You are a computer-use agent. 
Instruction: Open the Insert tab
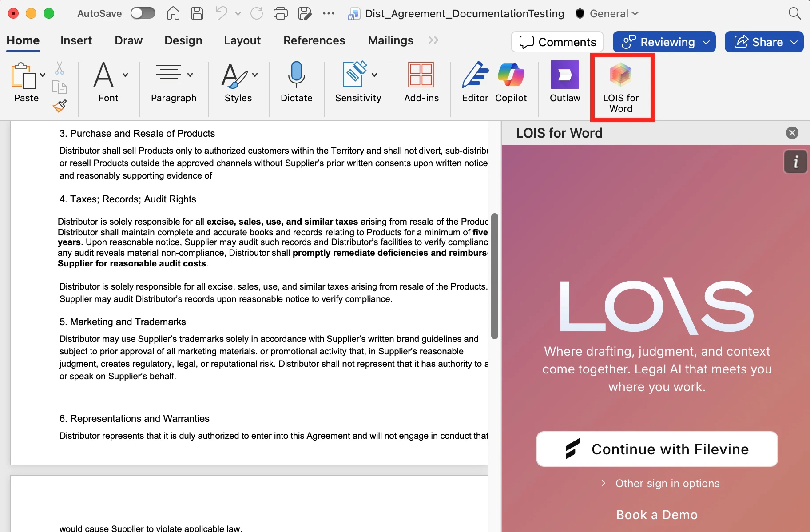tap(76, 40)
